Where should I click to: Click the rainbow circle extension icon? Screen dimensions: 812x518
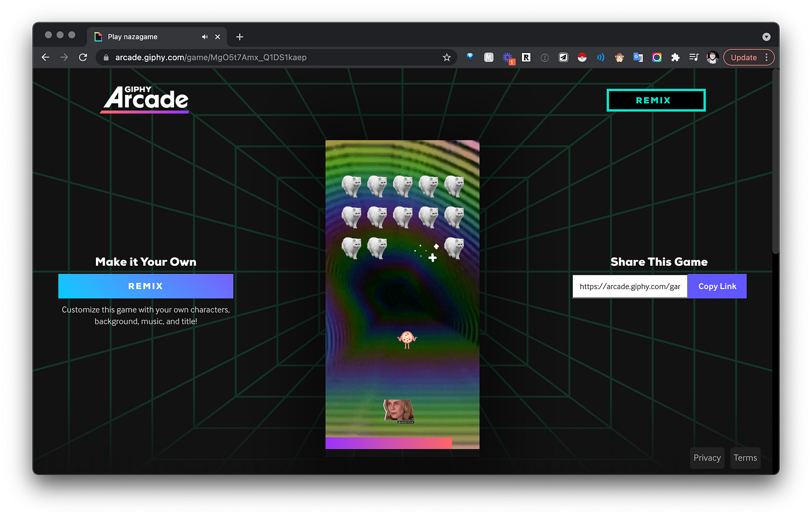[657, 57]
